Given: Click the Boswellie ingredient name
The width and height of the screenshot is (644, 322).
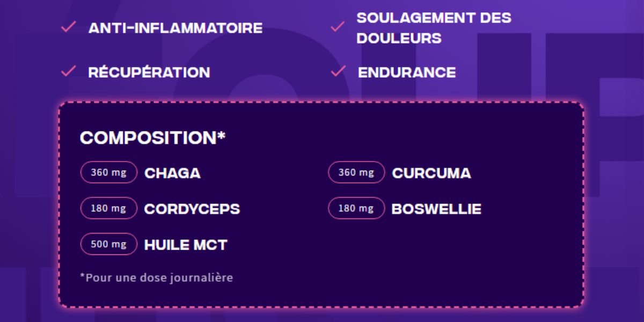Looking at the screenshot, I should [436, 209].
